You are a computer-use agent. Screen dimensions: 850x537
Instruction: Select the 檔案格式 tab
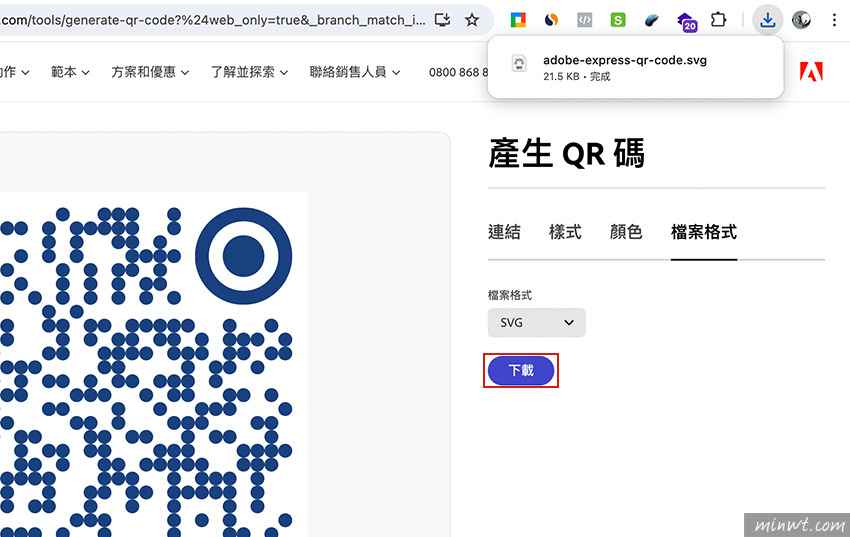[x=704, y=232]
